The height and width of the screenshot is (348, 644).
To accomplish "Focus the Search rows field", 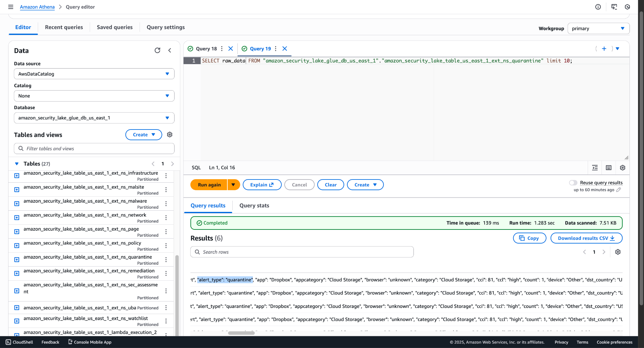I will click(x=302, y=252).
